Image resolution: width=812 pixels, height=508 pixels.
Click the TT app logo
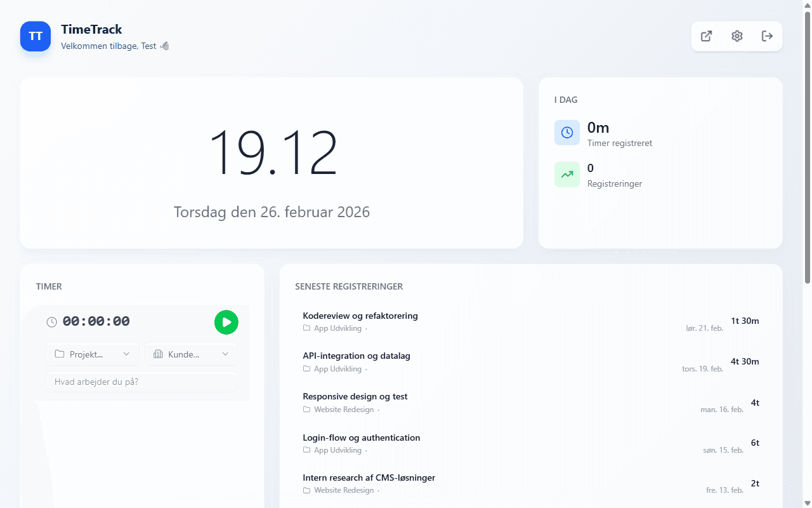click(36, 36)
